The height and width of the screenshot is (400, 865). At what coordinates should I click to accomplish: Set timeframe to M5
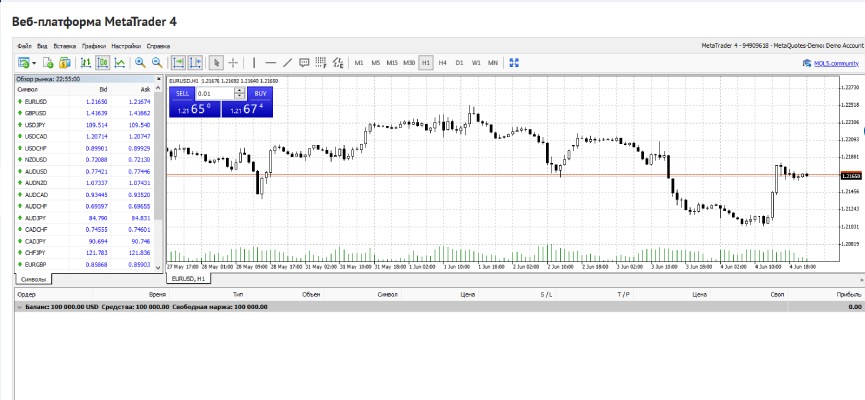376,63
